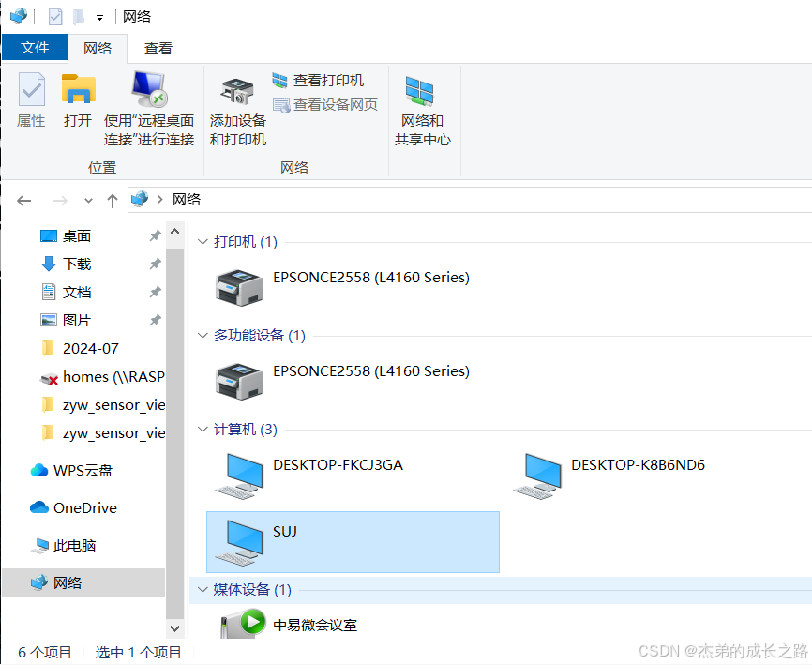
Task: Open the 2024-07 folder in sidebar
Action: point(81,348)
